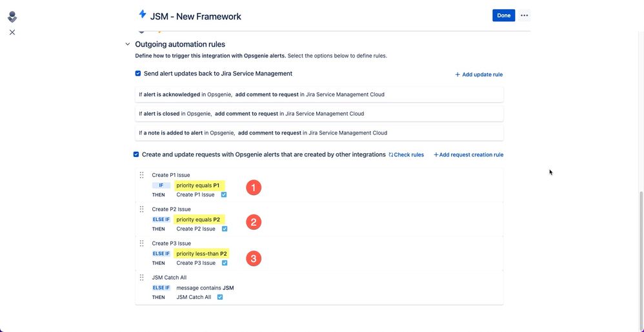The height and width of the screenshot is (332, 644).
Task: Toggle Create P2 Issue enabled checkbox
Action: coord(225,229)
